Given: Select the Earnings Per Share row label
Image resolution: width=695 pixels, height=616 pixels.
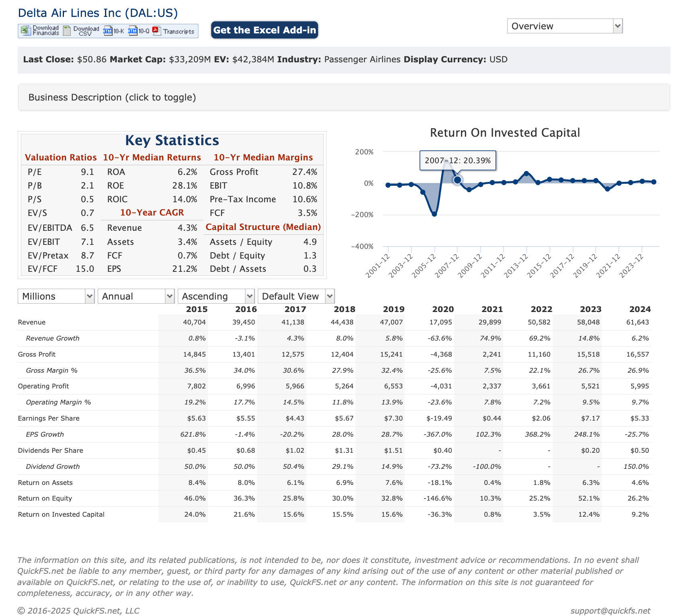Looking at the screenshot, I should click(x=49, y=418).
